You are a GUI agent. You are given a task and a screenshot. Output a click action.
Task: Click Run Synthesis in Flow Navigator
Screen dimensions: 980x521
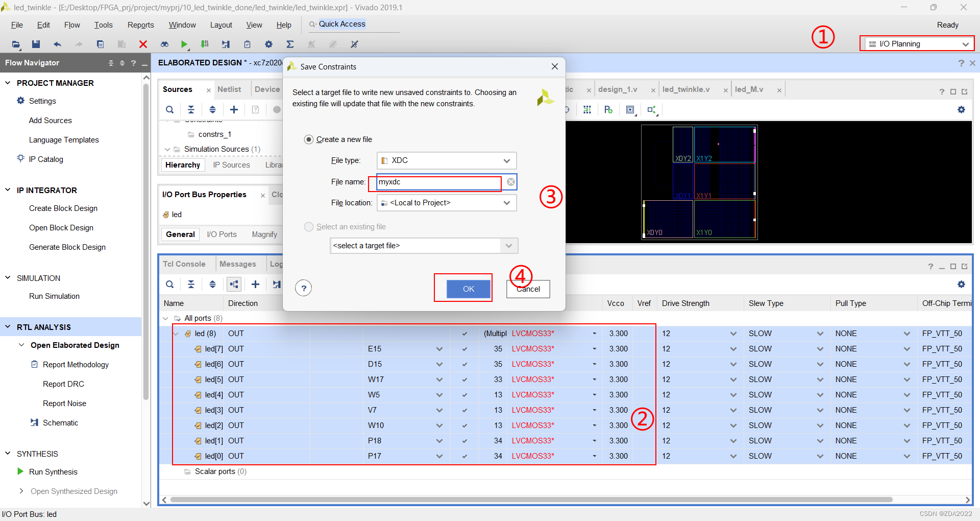53,472
